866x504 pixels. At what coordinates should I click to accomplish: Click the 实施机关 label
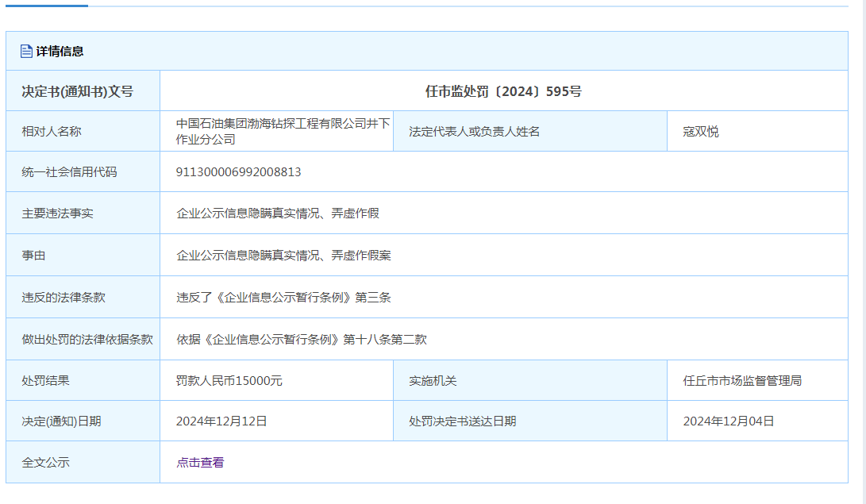pos(433,381)
